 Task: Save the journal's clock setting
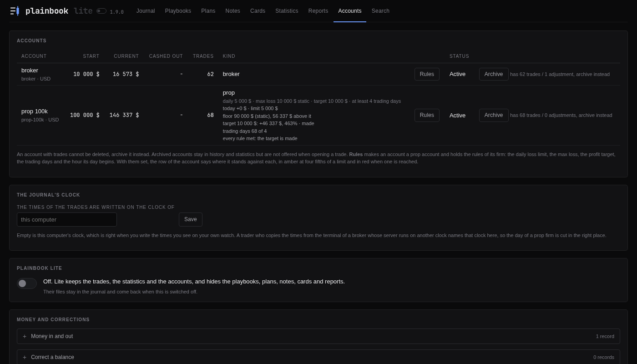tap(191, 219)
